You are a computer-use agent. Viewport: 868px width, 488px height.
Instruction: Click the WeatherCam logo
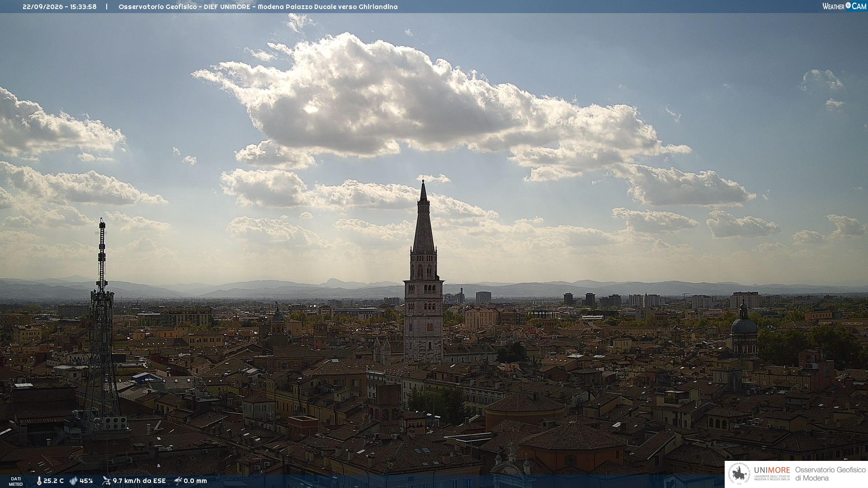pyautogui.click(x=844, y=6)
